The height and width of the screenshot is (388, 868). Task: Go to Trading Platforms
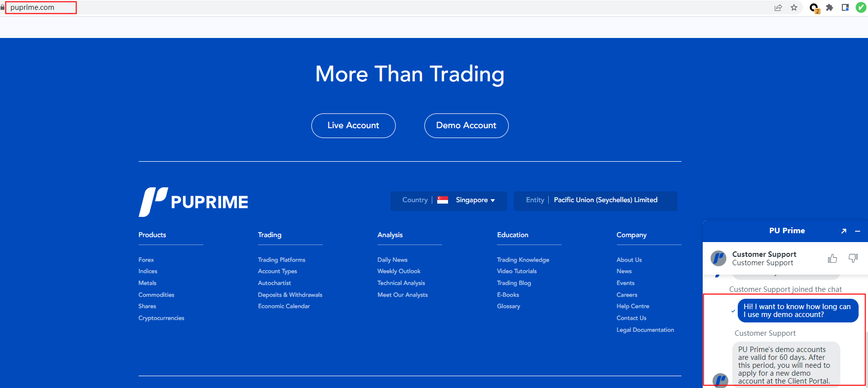tap(282, 260)
